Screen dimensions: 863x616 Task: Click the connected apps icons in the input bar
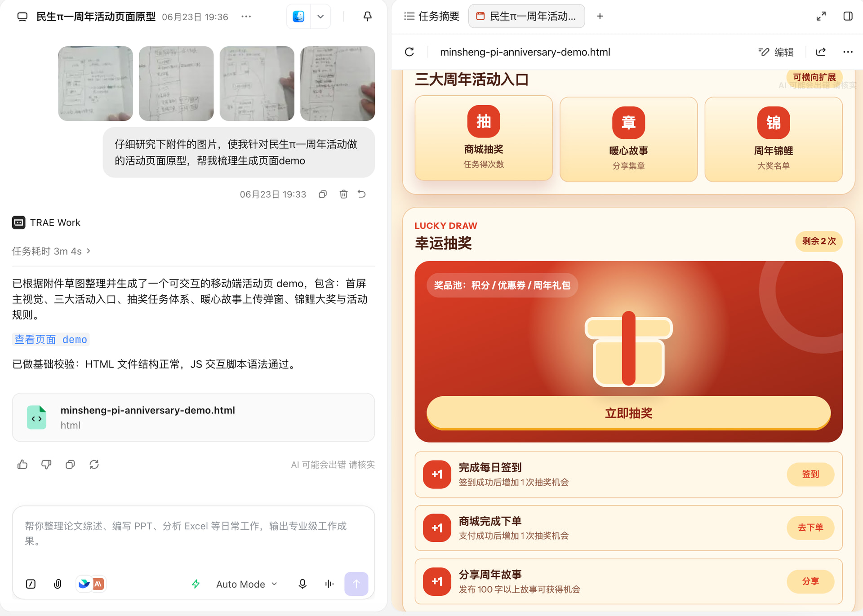pos(91,584)
